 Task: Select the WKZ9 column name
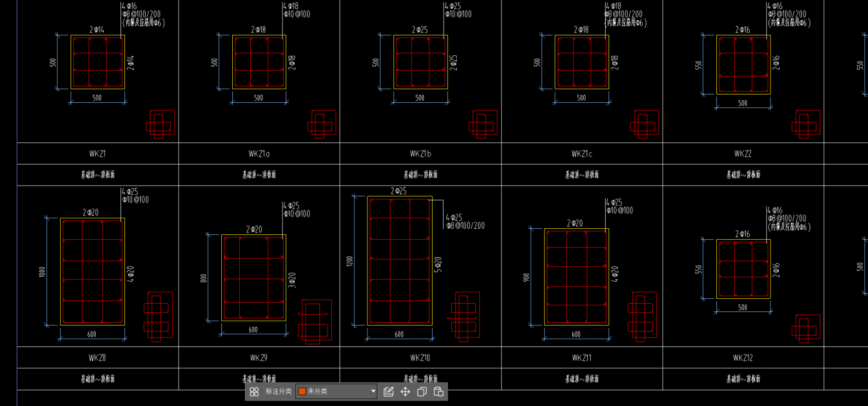(x=259, y=358)
